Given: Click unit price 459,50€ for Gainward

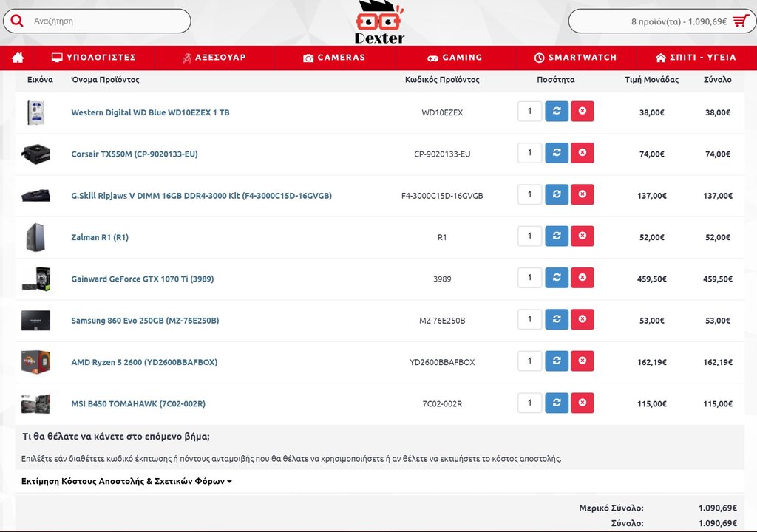Looking at the screenshot, I should pos(652,279).
